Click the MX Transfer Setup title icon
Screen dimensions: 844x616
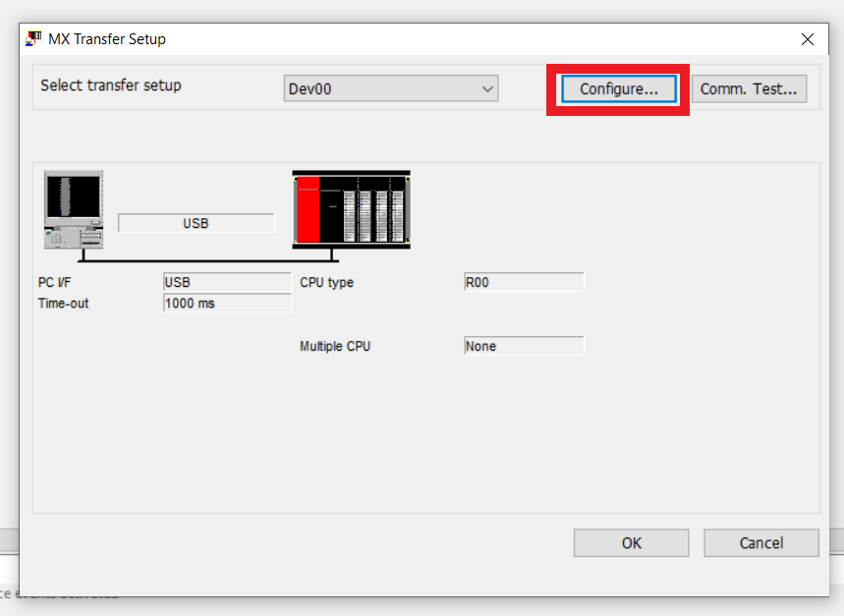point(33,38)
